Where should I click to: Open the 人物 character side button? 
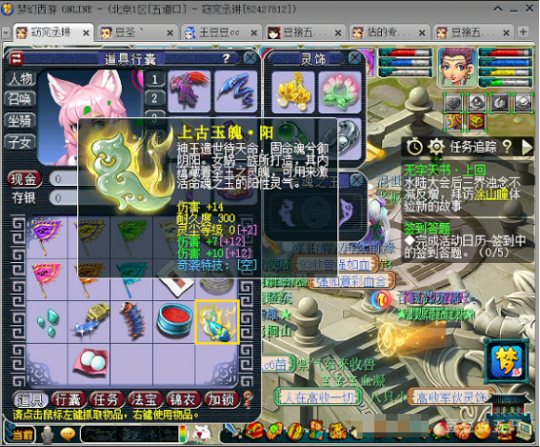click(x=20, y=79)
